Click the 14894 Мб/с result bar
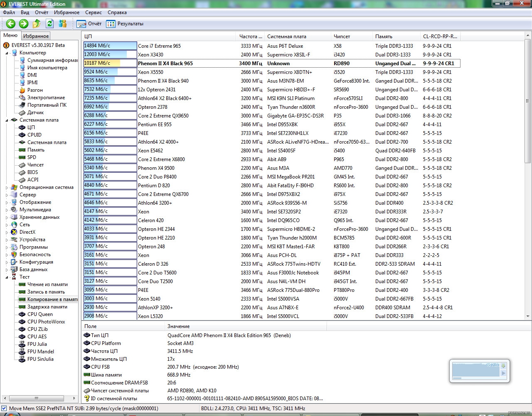532x416 pixels. [110, 46]
